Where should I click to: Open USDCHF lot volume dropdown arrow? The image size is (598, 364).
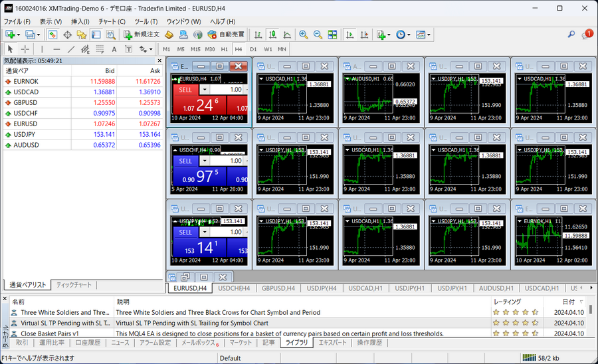[205, 161]
